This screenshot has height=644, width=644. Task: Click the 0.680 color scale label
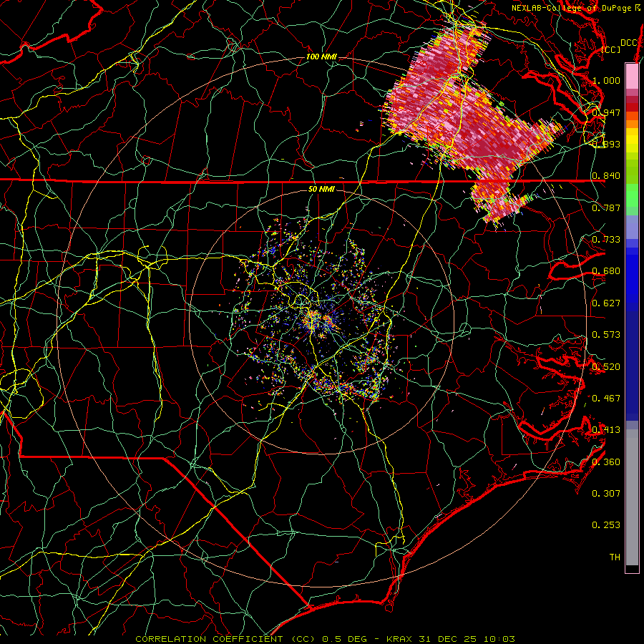(606, 271)
